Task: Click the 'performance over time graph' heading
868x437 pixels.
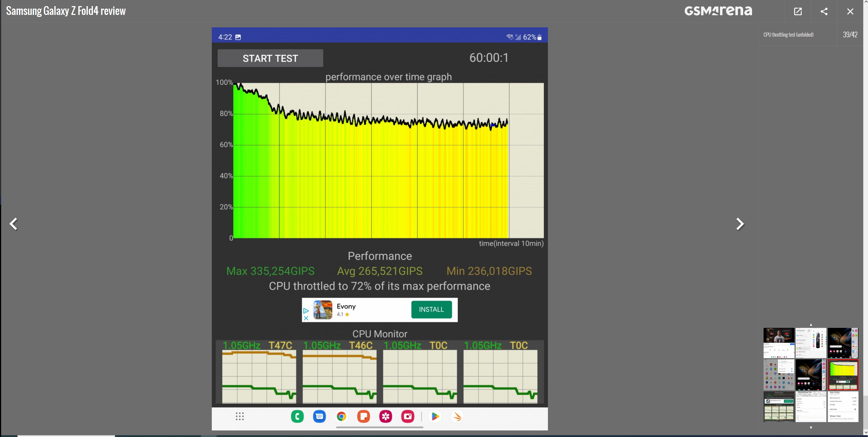Action: [x=389, y=77]
